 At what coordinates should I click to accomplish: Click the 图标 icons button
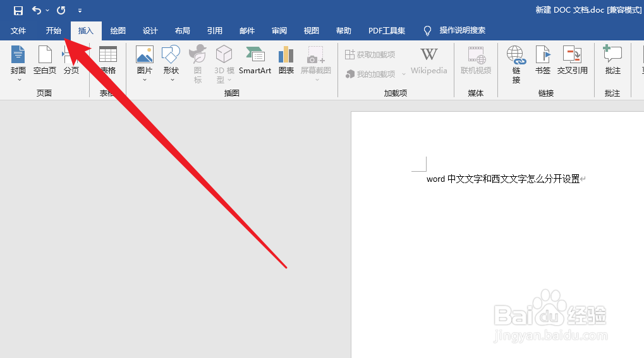tap(198, 64)
